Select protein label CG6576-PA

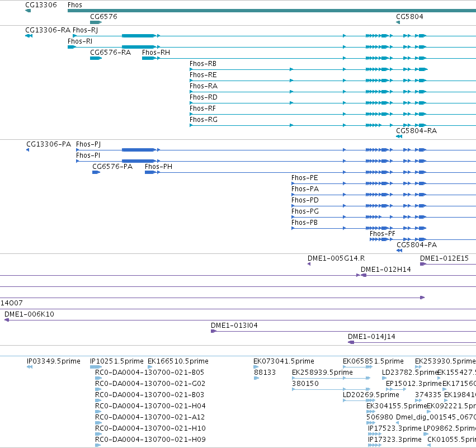pyautogui.click(x=112, y=166)
